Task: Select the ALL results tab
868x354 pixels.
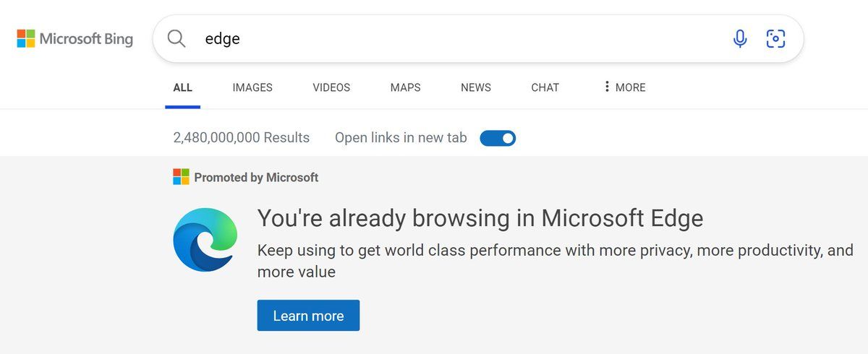Action: point(183,87)
